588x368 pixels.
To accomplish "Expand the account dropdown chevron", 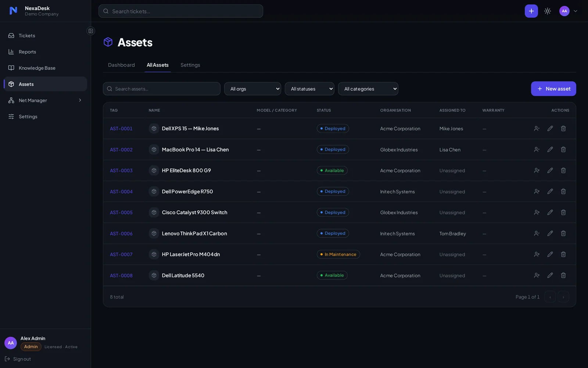I will point(576,11).
